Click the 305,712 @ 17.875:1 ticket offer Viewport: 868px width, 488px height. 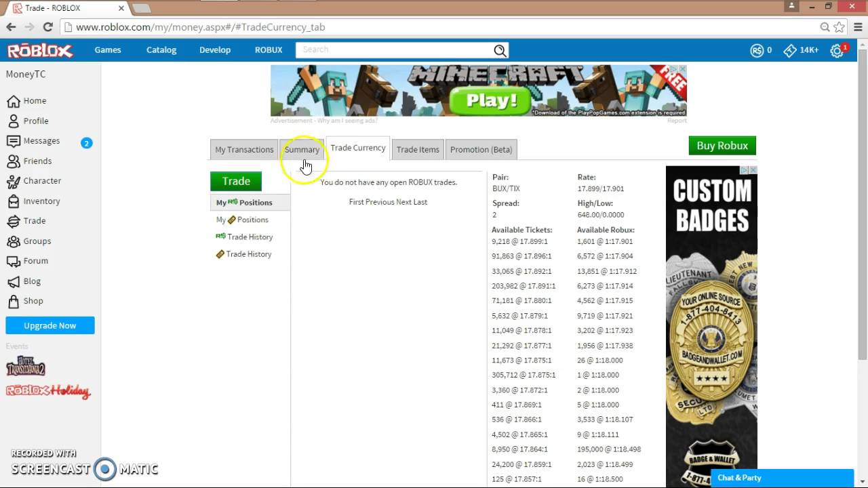(x=524, y=375)
